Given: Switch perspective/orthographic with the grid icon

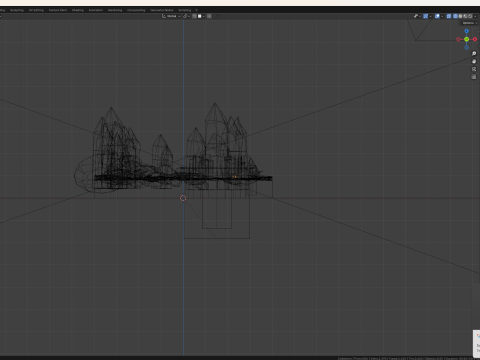Looking at the screenshot, I should point(474,77).
